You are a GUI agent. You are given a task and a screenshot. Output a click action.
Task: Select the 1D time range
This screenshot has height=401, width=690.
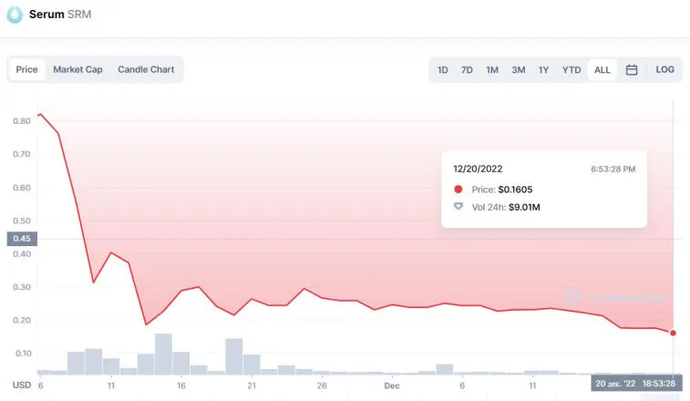click(442, 70)
